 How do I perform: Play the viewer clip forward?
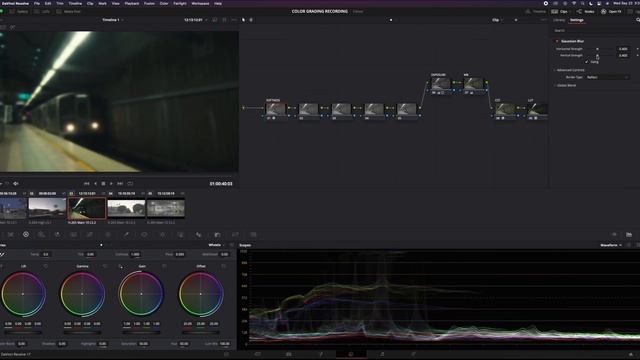pos(111,184)
